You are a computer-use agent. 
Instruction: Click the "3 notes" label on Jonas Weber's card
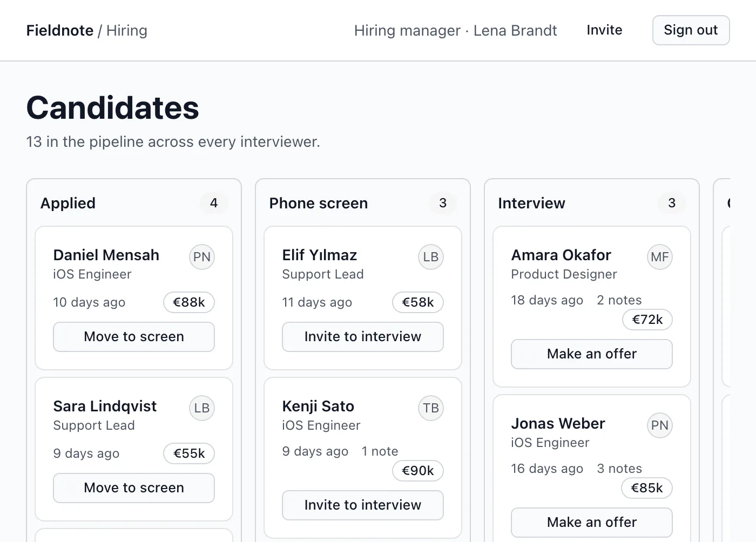(619, 469)
